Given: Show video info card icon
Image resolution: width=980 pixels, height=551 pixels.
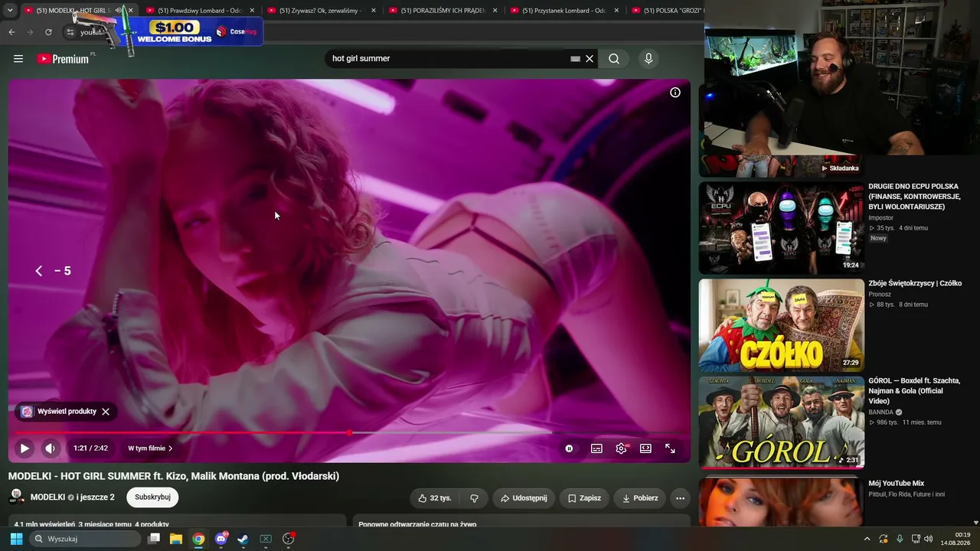Looking at the screenshot, I should [675, 93].
